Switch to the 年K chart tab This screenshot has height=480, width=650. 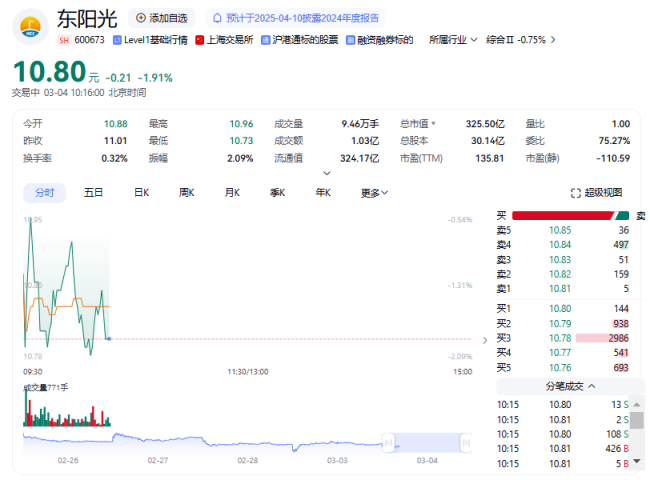point(323,193)
